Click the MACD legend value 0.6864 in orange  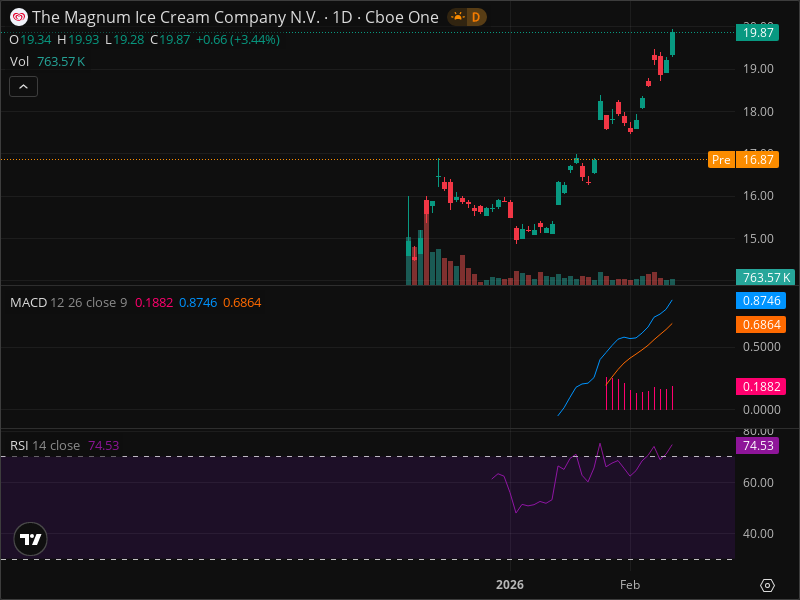[x=242, y=303]
